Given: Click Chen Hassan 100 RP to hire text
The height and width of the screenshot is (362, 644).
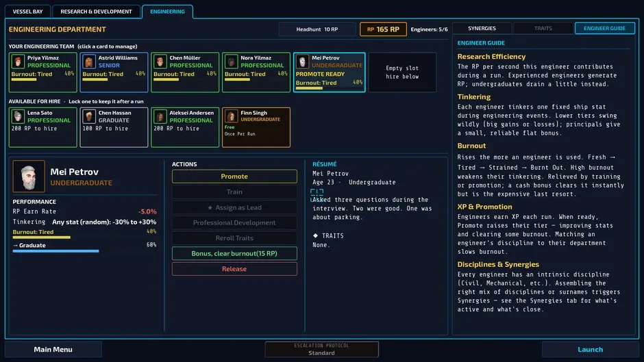Looking at the screenshot, I should pyautogui.click(x=105, y=129).
